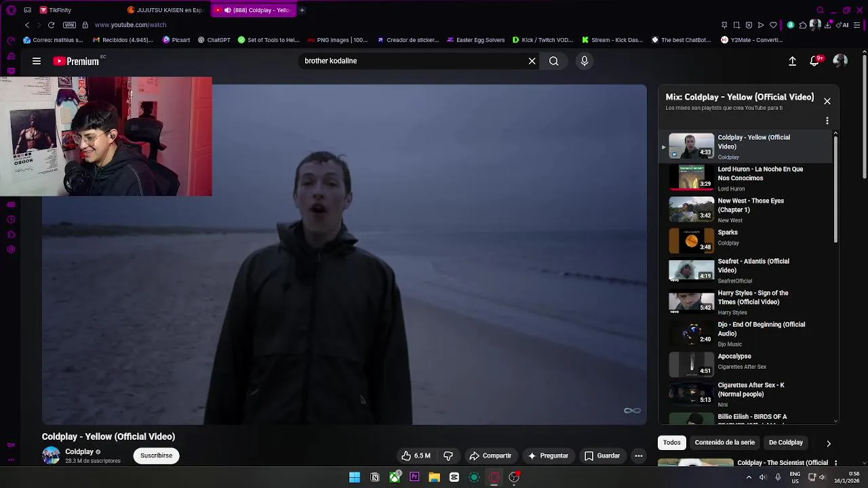Image resolution: width=868 pixels, height=488 pixels.
Task: Save the video with Guardar
Action: [602, 456]
